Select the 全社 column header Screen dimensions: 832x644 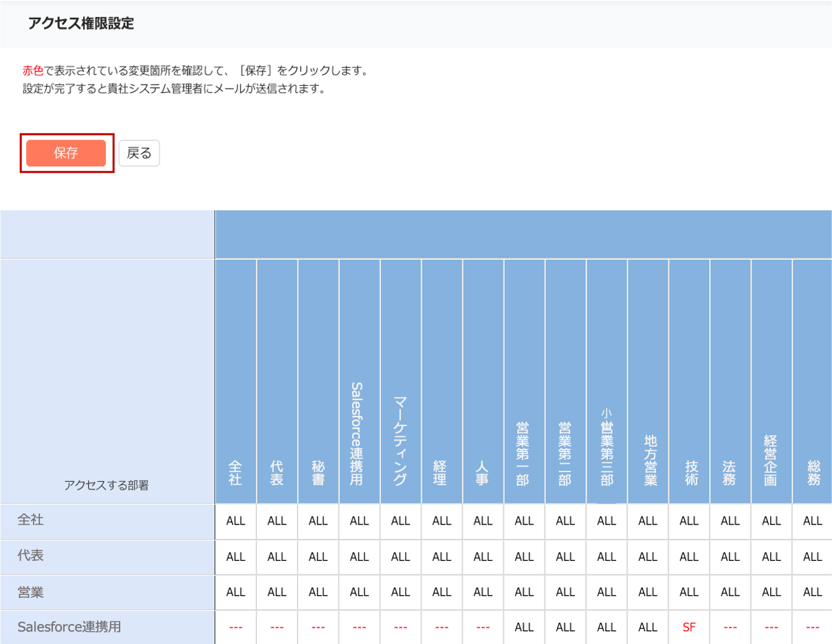236,381
